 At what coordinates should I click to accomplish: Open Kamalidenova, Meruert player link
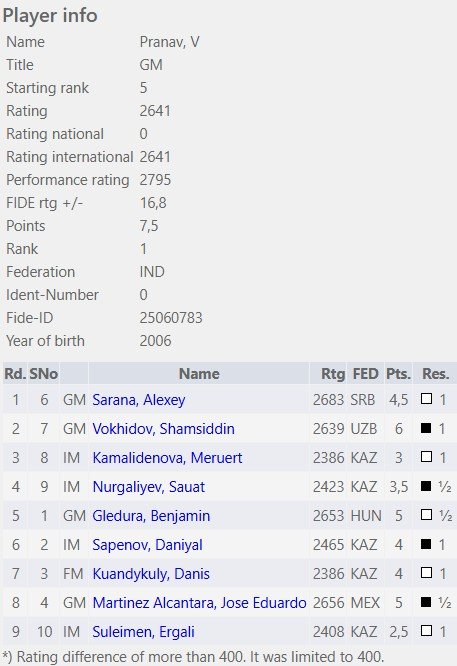[167, 457]
